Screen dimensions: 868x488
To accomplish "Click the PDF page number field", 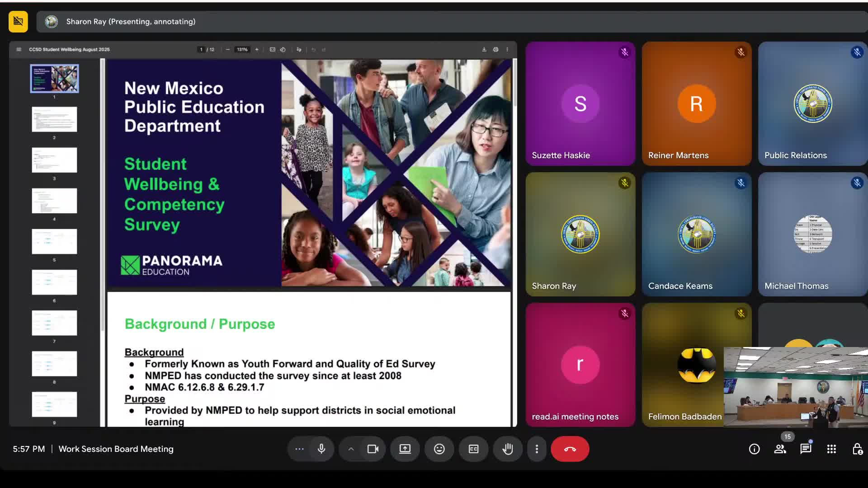I will point(201,50).
